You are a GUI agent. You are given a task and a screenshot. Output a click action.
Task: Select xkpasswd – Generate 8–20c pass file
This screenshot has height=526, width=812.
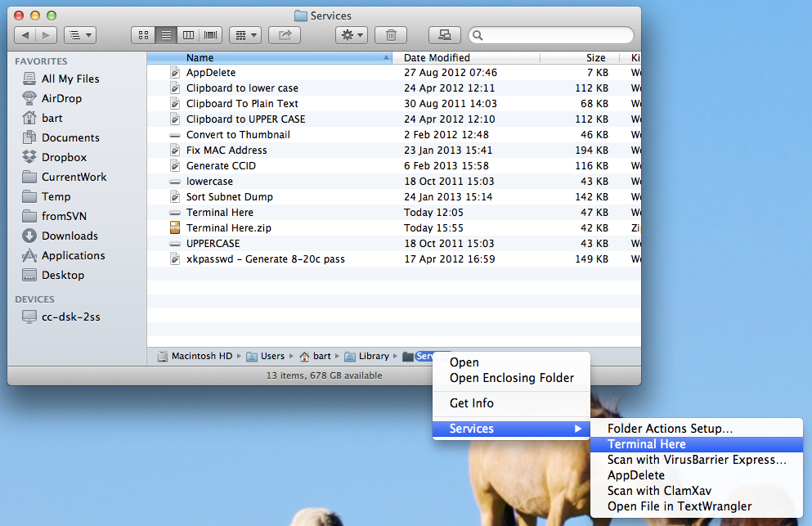click(x=265, y=259)
